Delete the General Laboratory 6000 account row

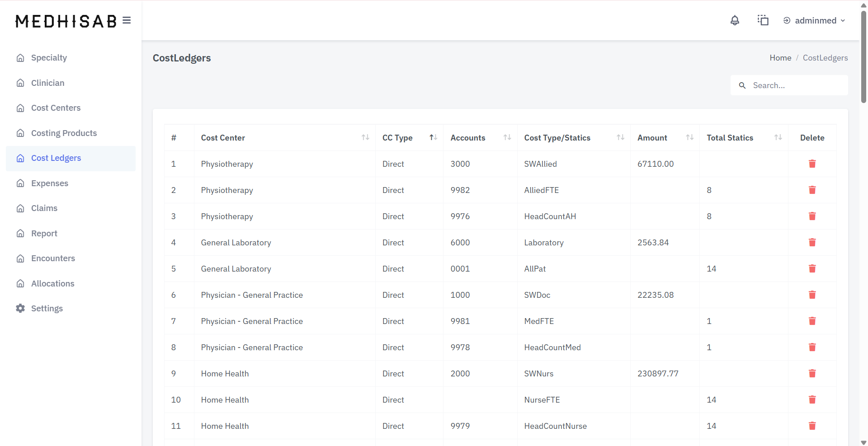[x=812, y=242]
